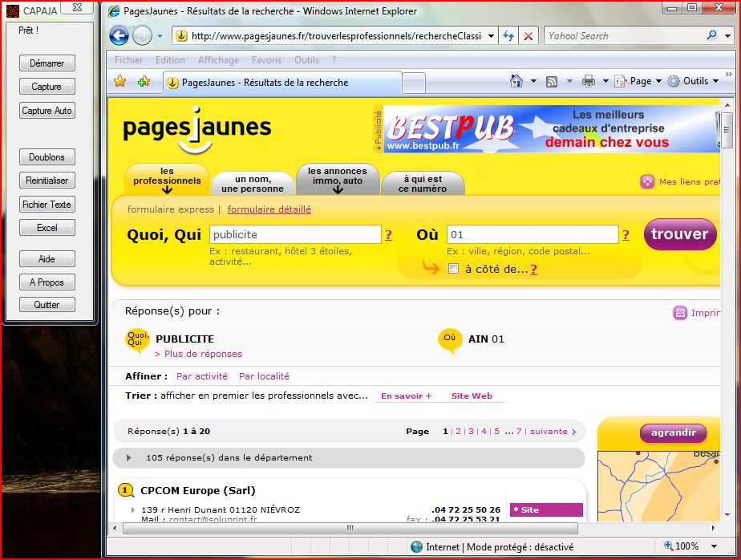Refine results 'Par activité'

[202, 376]
